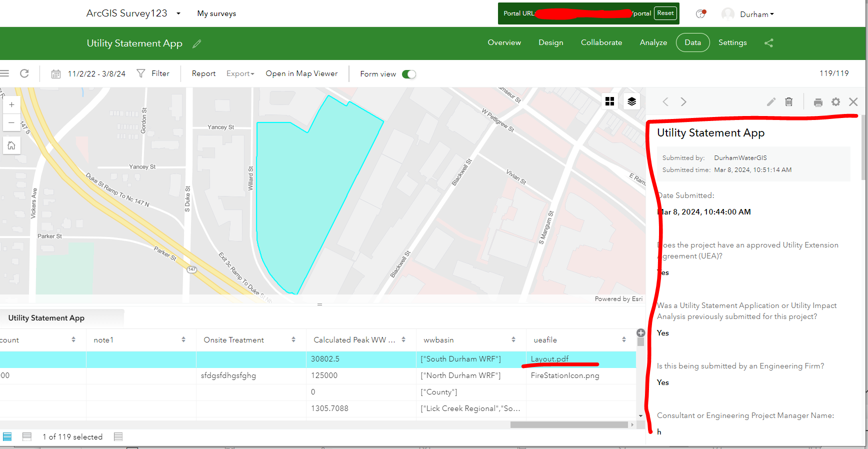Open the FireStationIcon.png attachment
Screen dimensions: 868x449
(x=565, y=375)
